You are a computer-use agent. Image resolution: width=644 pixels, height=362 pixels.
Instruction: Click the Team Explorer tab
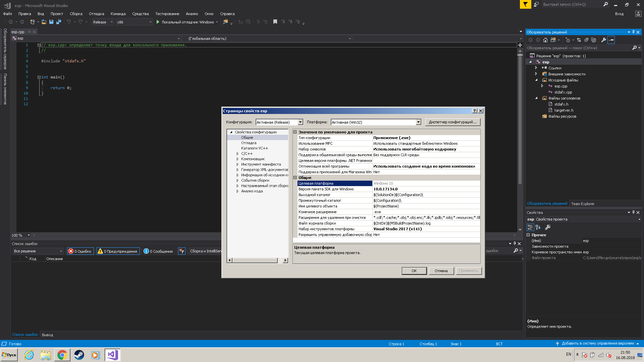pyautogui.click(x=583, y=204)
